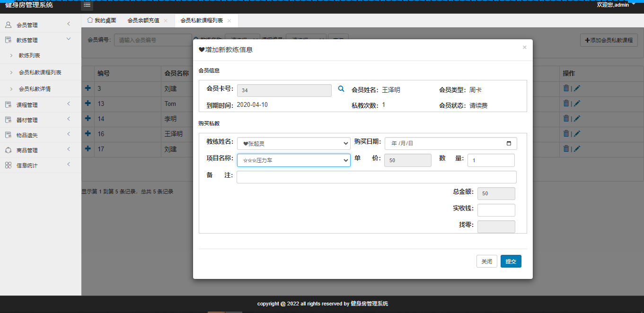Expand the 商品管理 sidebar menu chevron

(69, 149)
